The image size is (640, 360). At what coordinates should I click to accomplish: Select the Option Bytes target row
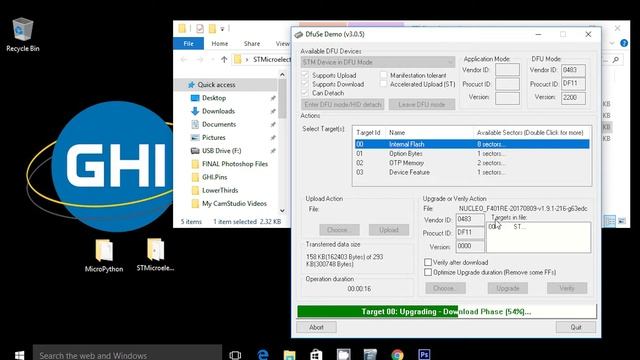click(x=472, y=153)
